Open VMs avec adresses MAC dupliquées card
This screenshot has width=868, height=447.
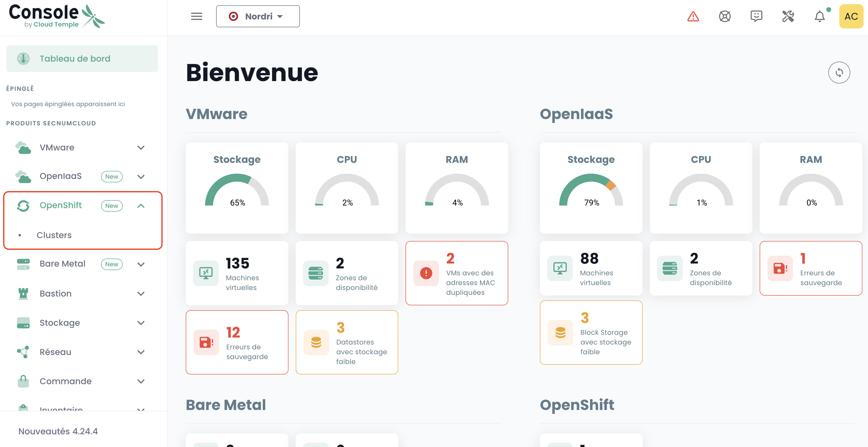click(x=457, y=273)
